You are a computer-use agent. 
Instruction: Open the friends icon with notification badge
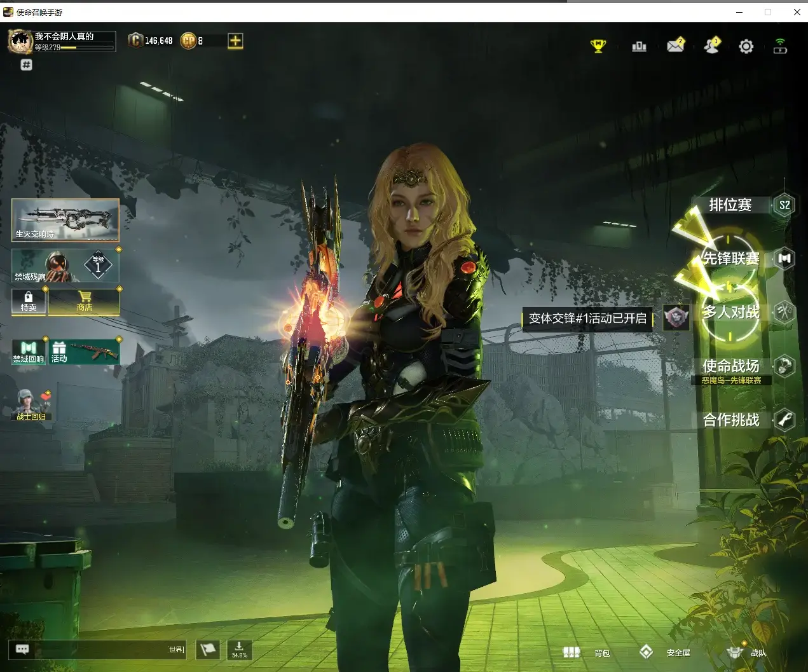[x=711, y=46]
